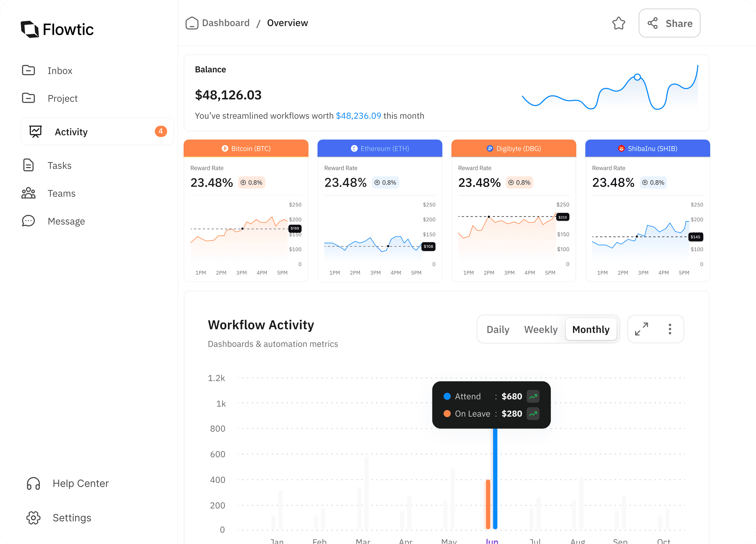Click the Dashboard home icon in breadcrumb
The height and width of the screenshot is (544, 756).
pos(192,23)
